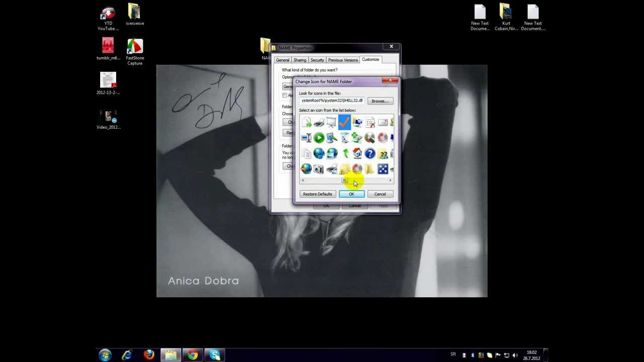Select the green up arrow icon
The height and width of the screenshot is (362, 644).
(345, 153)
